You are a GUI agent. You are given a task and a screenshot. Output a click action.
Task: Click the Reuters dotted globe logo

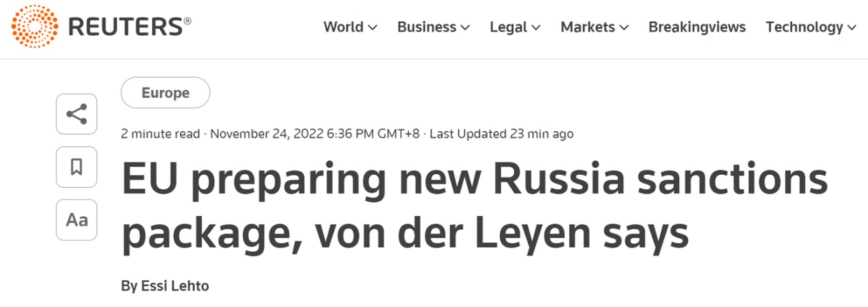[35, 26]
